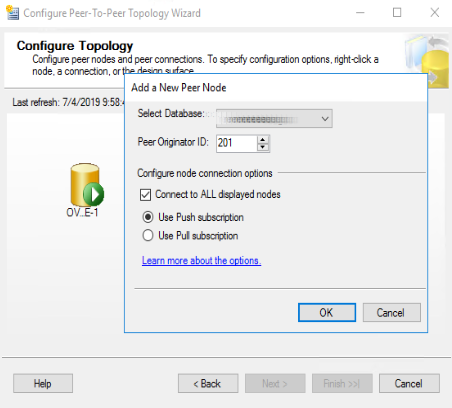Image resolution: width=452 pixels, height=408 pixels.
Task: Click the Select Database dropdown arrow
Action: 325,119
